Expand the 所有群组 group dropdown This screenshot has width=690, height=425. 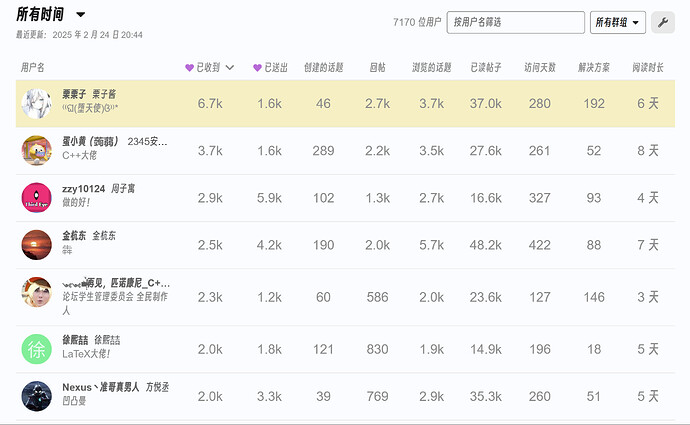[x=617, y=22]
